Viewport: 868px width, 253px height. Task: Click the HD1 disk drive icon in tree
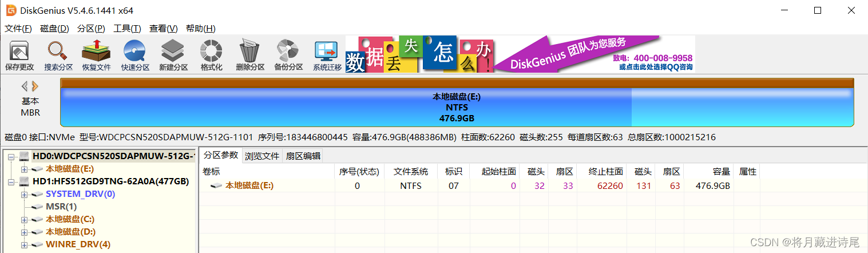(x=24, y=181)
